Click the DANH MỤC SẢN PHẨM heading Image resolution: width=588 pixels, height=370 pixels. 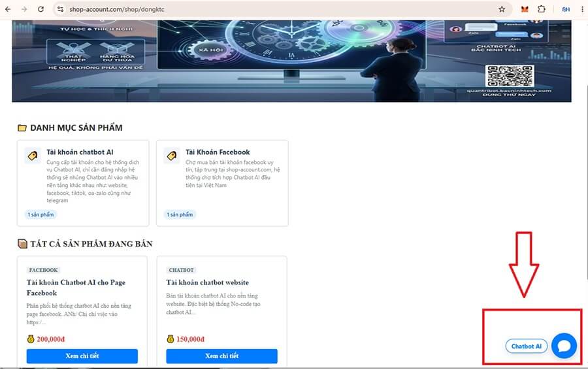point(76,128)
